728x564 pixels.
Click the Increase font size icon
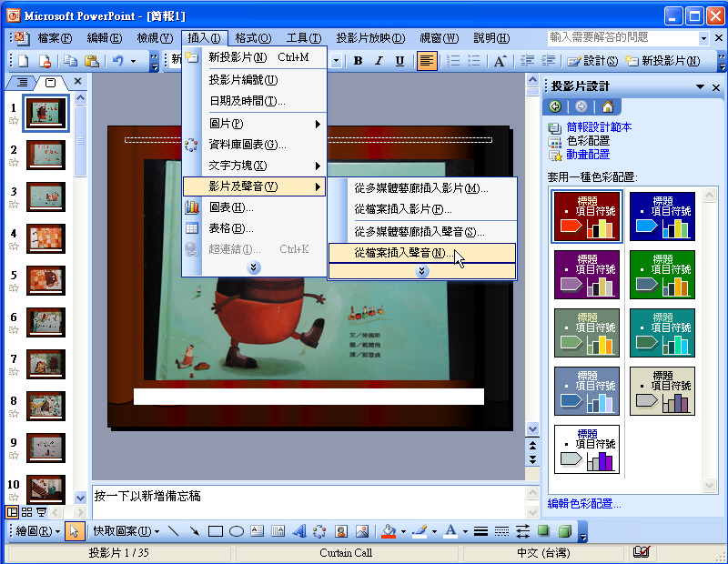[500, 61]
